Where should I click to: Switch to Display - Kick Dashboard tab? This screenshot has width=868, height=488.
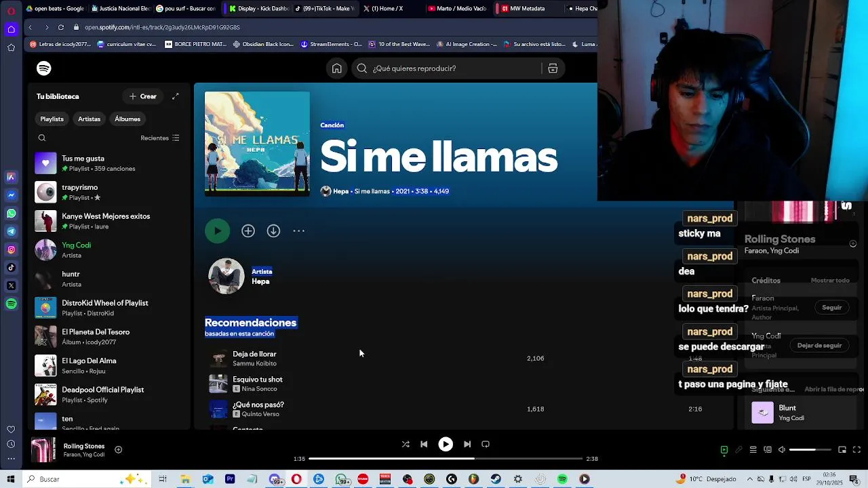258,9
